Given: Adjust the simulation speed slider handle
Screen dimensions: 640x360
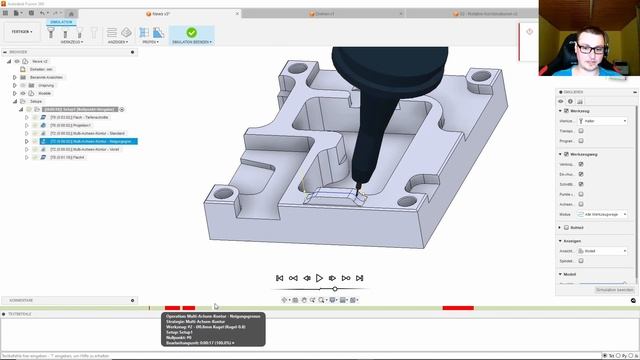Looking at the screenshot, I should click(x=335, y=289).
